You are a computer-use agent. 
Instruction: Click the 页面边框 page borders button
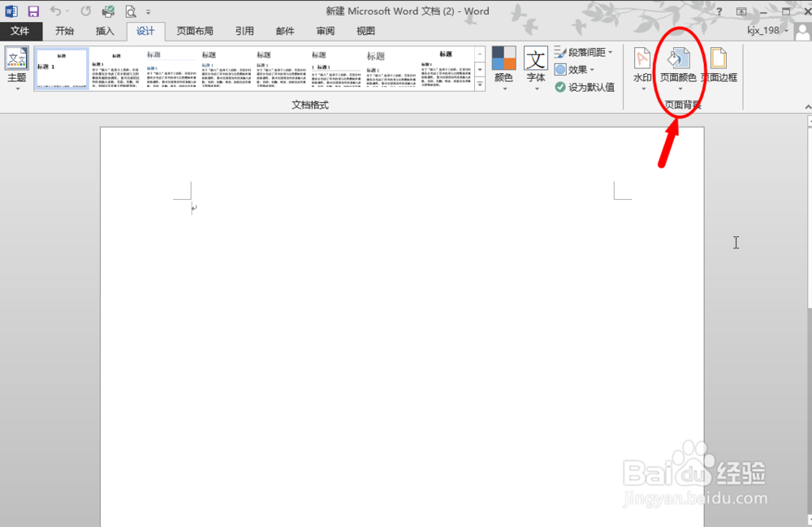[719, 65]
